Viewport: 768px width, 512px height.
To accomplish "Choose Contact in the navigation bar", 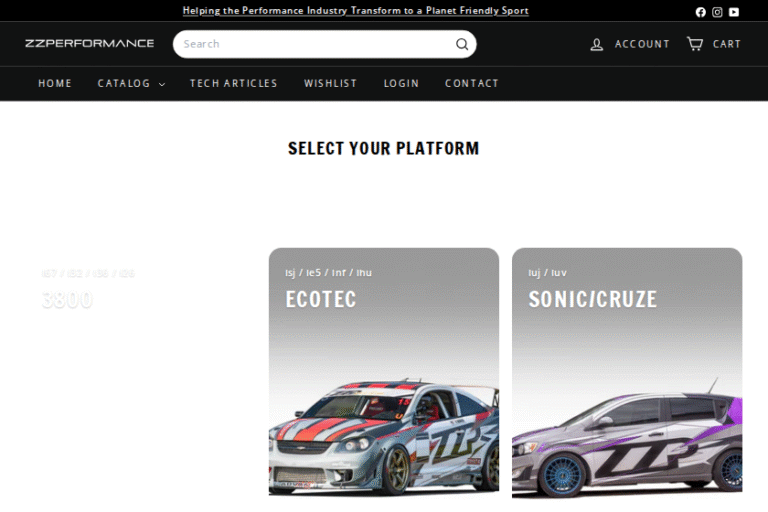I will click(472, 83).
